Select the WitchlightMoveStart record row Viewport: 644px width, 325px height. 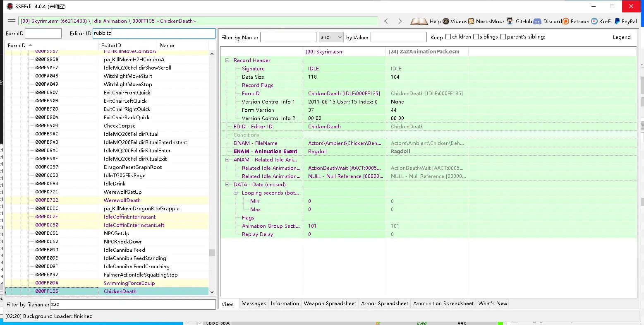(107, 76)
